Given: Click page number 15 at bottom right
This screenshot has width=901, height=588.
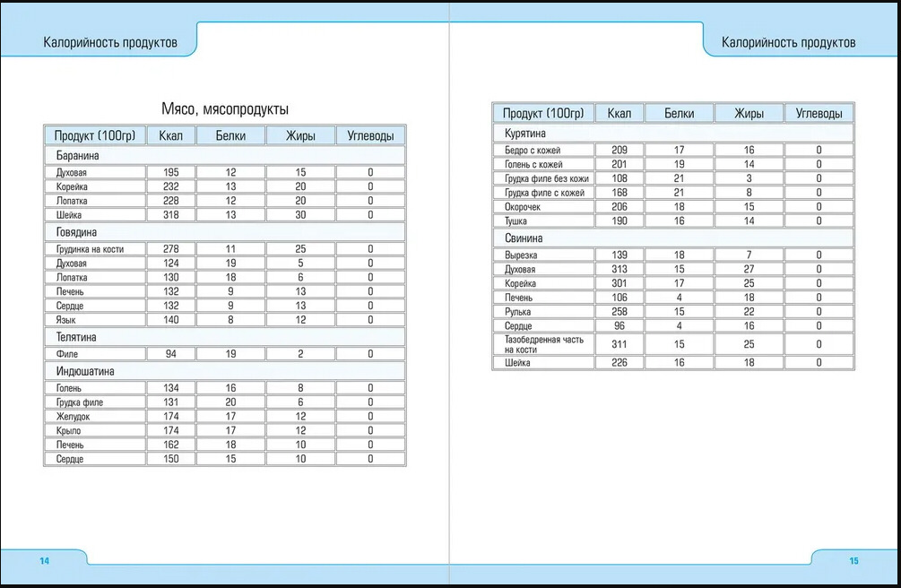Looking at the screenshot, I should coord(853,560).
